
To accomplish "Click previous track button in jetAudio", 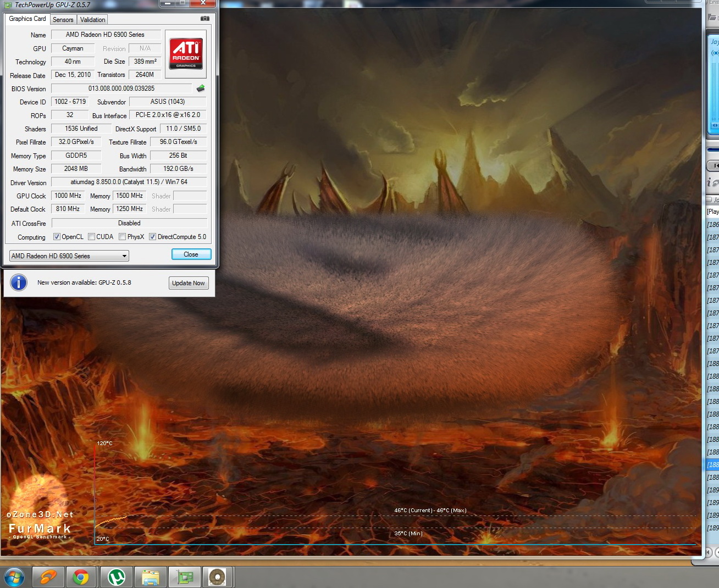I will click(714, 165).
